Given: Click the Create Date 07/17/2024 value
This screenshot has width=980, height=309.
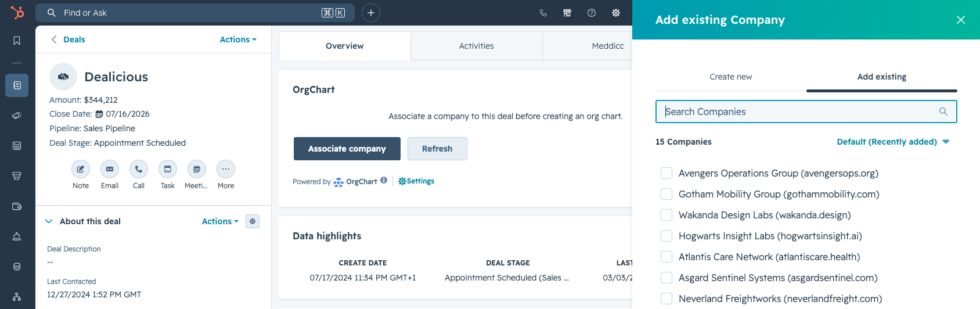Looking at the screenshot, I should coord(363,278).
